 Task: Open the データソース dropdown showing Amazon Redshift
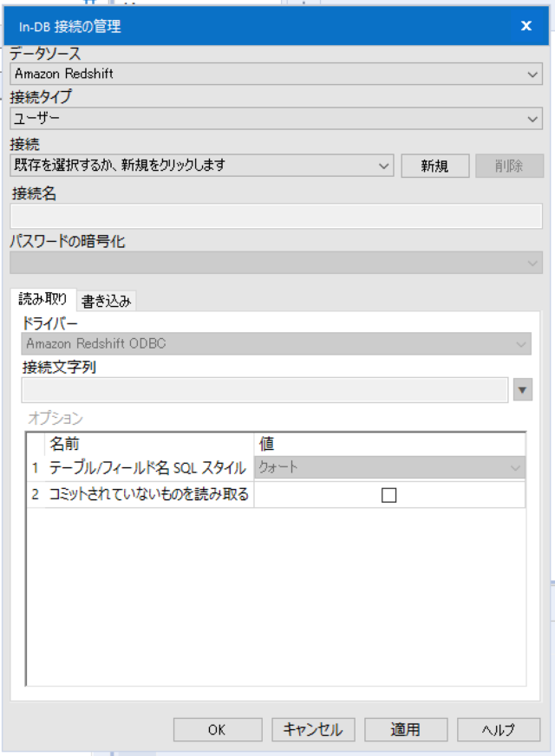[277, 75]
